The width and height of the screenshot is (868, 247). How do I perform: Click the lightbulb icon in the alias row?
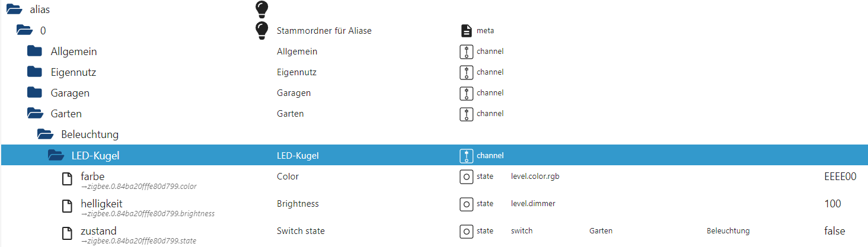pos(261,9)
